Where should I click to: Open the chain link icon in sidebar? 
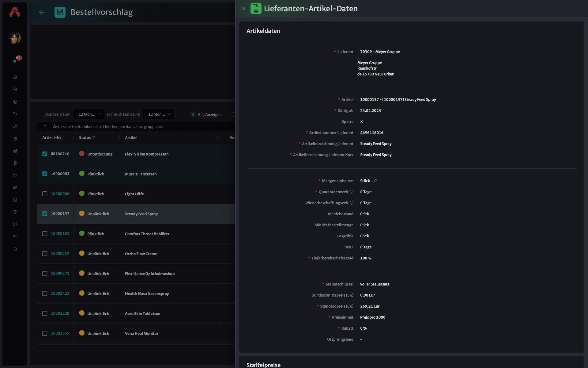[x=15, y=126]
